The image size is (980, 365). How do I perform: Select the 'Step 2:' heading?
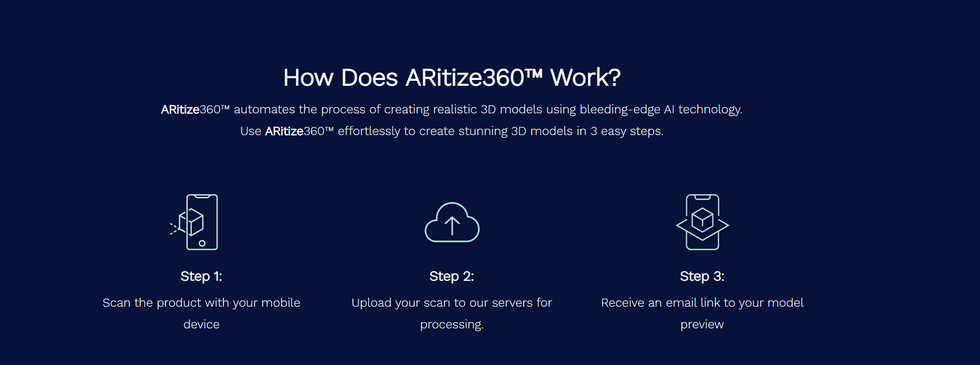click(x=452, y=276)
